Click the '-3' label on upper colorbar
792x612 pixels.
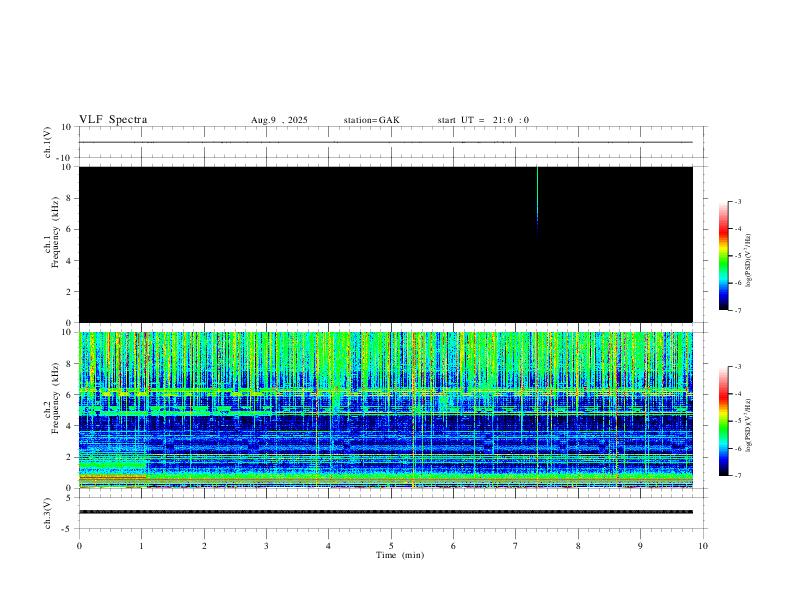click(737, 201)
